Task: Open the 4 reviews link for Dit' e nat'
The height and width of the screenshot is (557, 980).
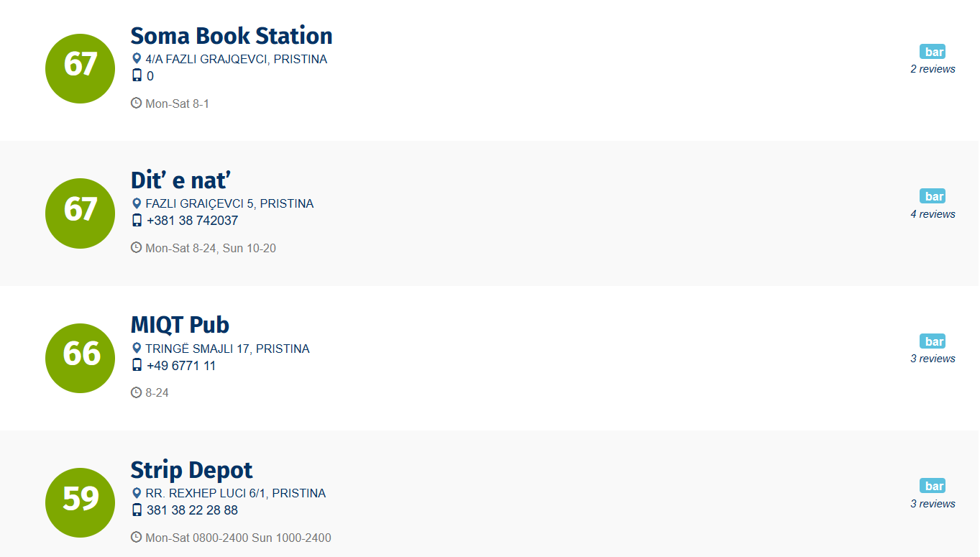Action: (x=933, y=214)
